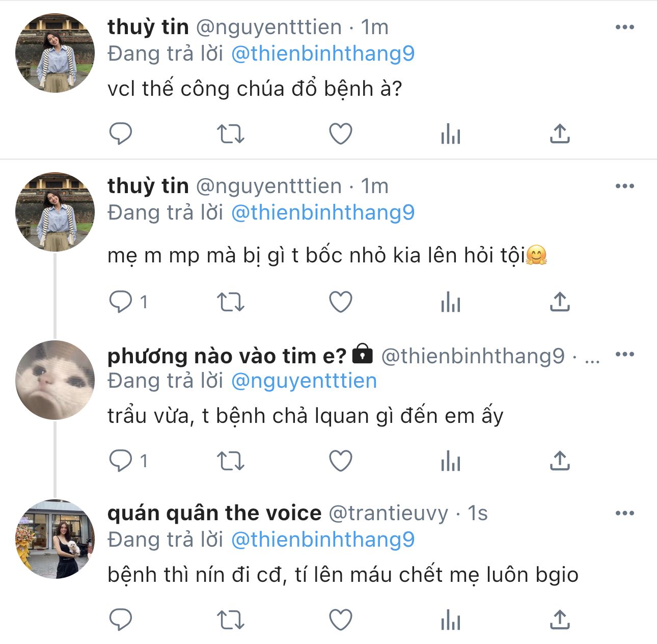Like the "mẹ m mp mà bị gì" tweet
The width and height of the screenshot is (657, 644).
coord(341,303)
